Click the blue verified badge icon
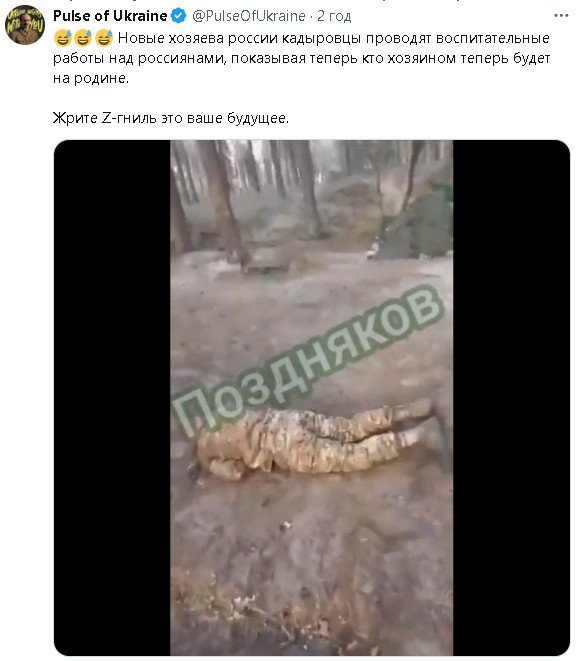 (178, 16)
